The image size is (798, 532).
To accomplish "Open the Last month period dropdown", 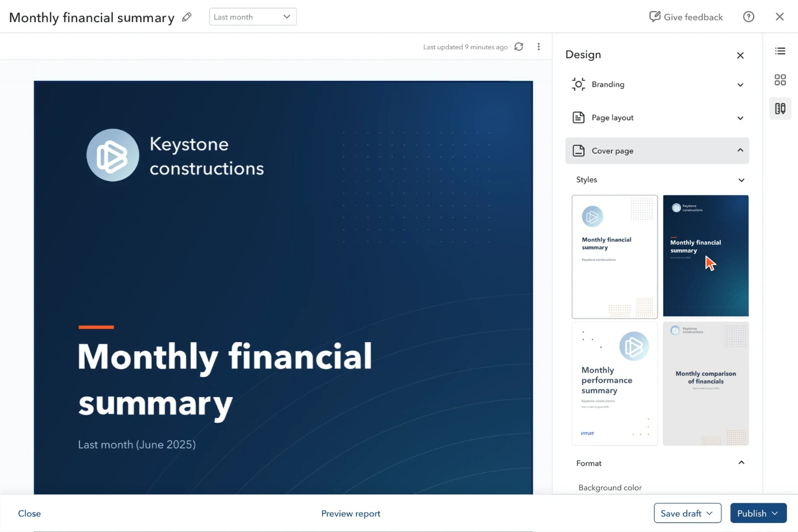I will click(253, 17).
